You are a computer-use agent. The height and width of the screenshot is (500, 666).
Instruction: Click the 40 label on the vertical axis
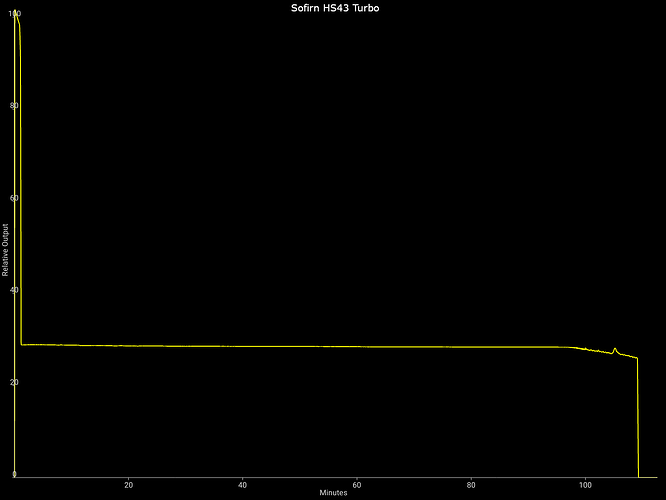(14, 290)
